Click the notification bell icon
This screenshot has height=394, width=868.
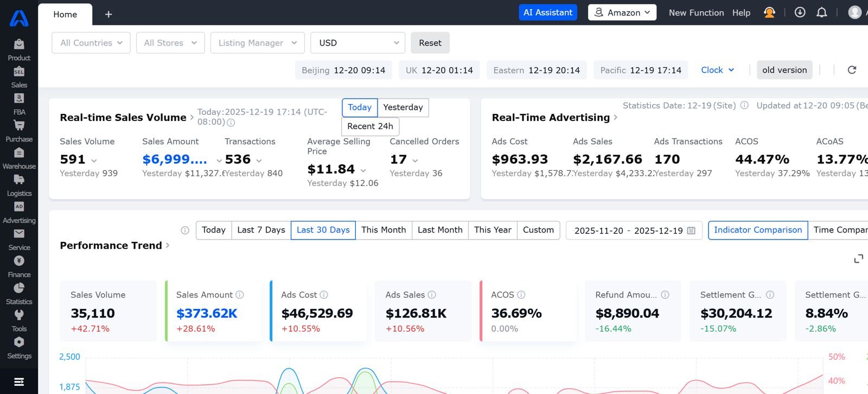tap(822, 12)
